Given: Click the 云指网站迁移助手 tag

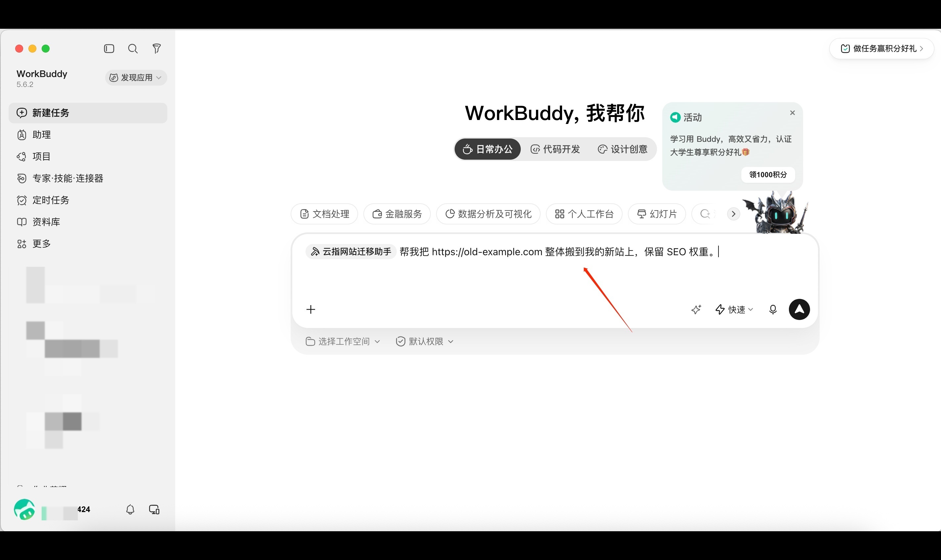Looking at the screenshot, I should pyautogui.click(x=350, y=252).
